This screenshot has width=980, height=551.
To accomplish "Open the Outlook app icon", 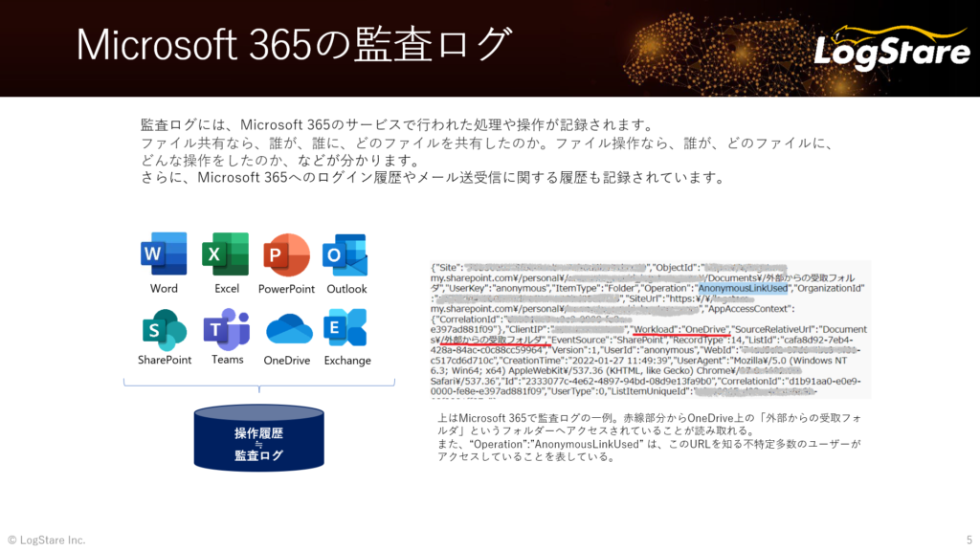I will [x=345, y=254].
